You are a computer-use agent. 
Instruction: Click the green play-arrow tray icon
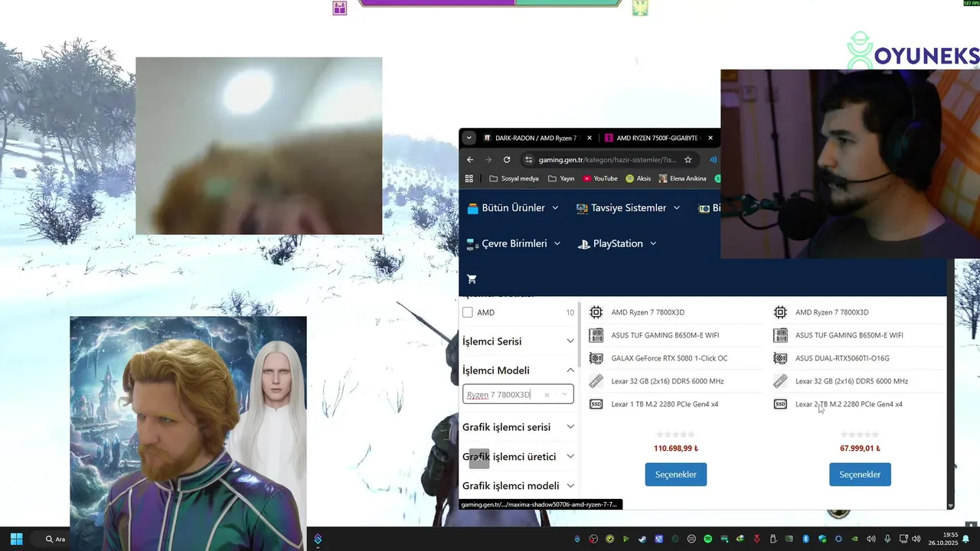(x=626, y=539)
